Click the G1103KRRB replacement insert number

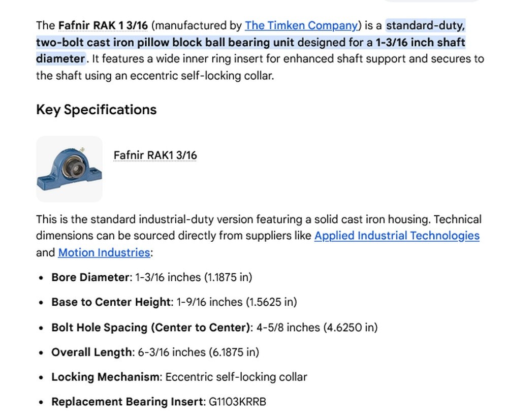pos(237,402)
